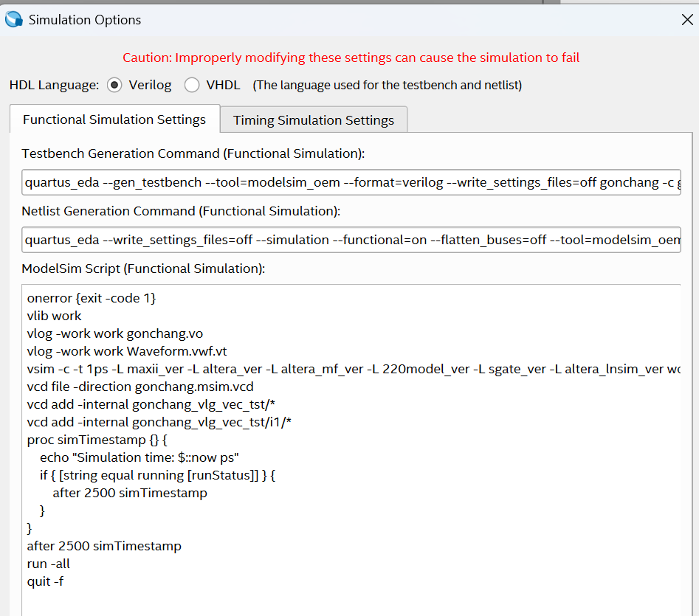Click the 'vsim -c -t 1ps' script line
This screenshot has width=699, height=616.
coord(353,369)
